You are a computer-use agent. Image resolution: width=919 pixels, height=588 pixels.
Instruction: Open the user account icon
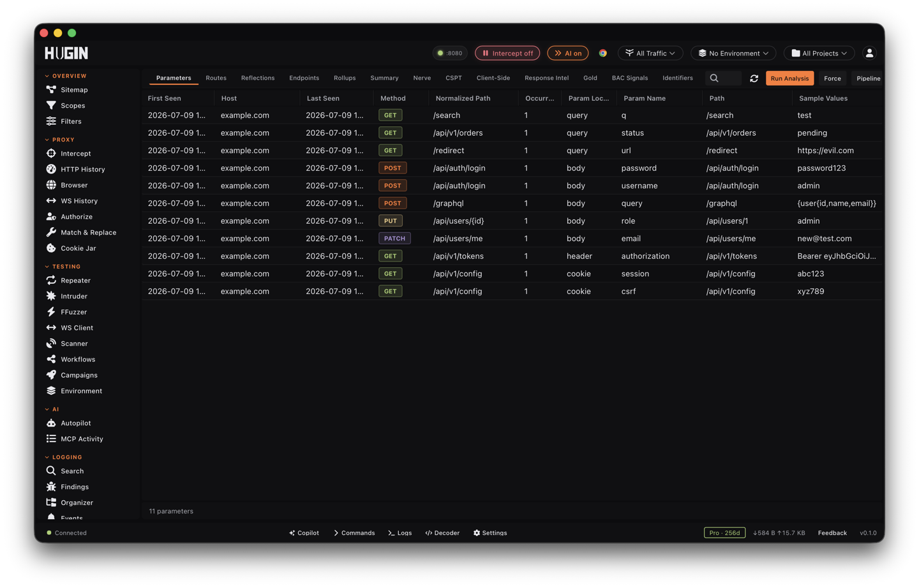pyautogui.click(x=869, y=53)
